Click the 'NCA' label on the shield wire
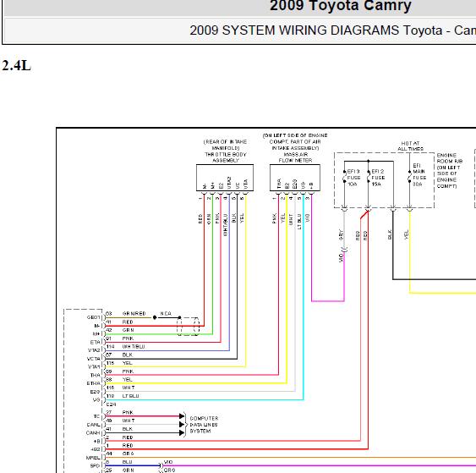The image size is (476, 473). click(166, 314)
